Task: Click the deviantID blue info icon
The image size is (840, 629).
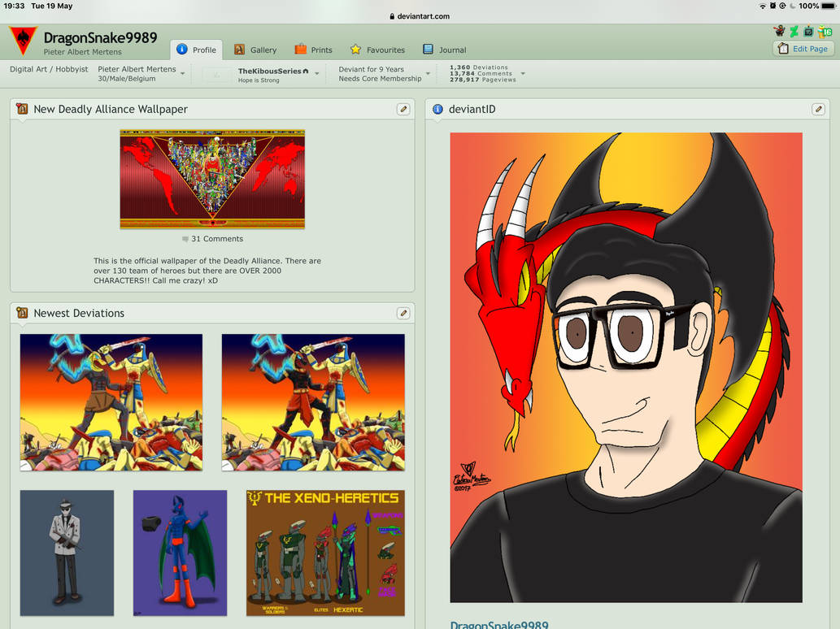Action: pyautogui.click(x=437, y=109)
